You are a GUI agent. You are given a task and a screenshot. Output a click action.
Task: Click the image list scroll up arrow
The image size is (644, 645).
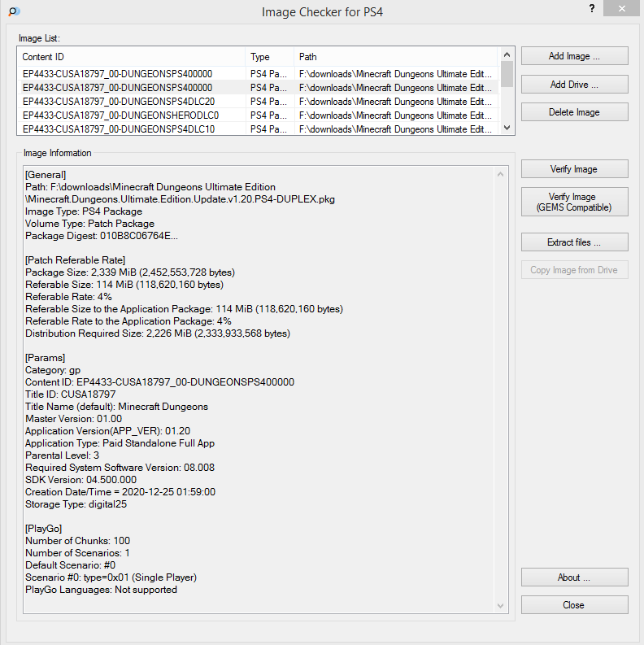(507, 54)
